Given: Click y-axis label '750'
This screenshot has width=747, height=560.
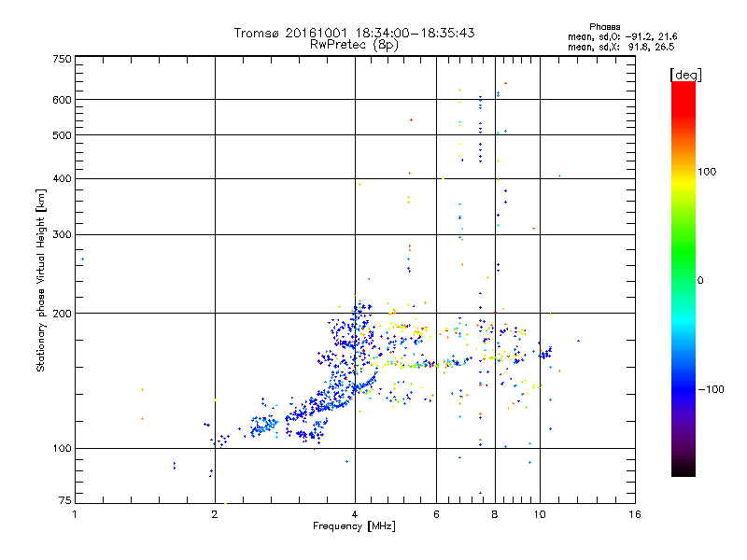Looking at the screenshot, I should click(x=62, y=59).
